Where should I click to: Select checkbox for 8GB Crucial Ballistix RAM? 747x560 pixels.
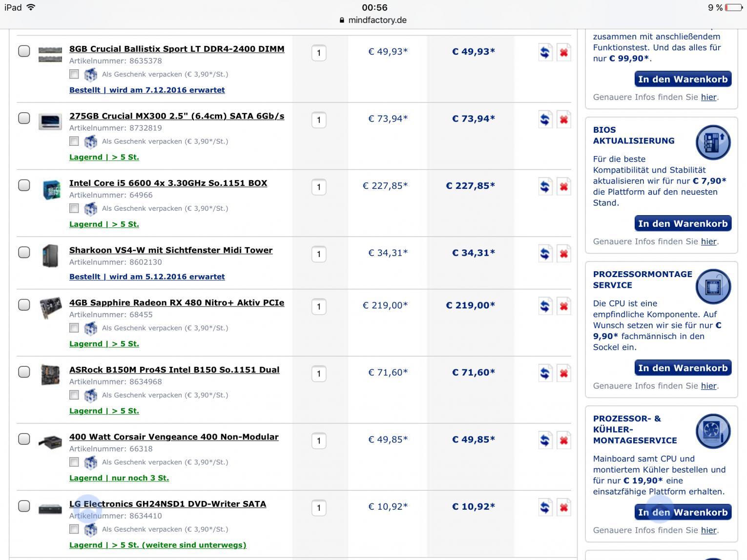click(x=24, y=51)
